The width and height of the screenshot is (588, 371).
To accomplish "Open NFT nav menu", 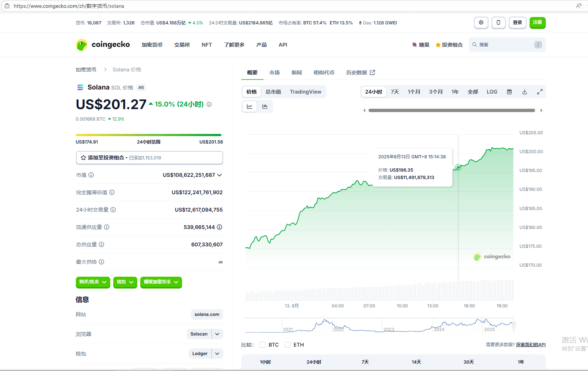I will pos(207,45).
